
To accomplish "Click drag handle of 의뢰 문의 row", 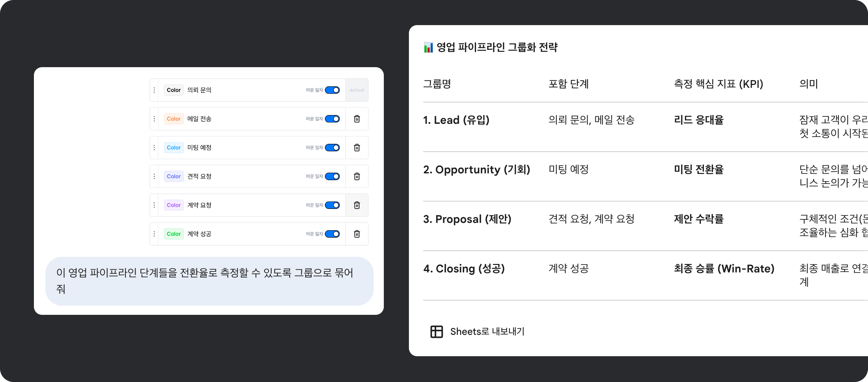I will (154, 90).
